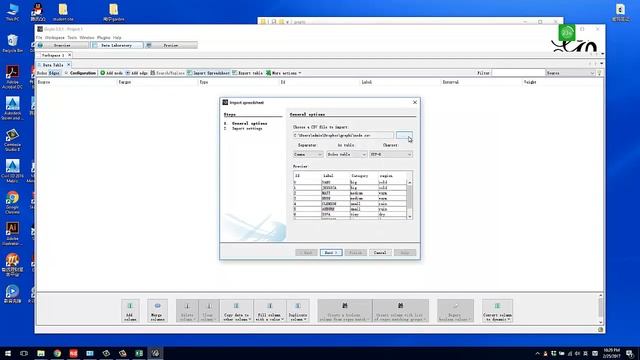This screenshot has height=360, width=640.
Task: Open the Workspace menu
Action: 55,38
